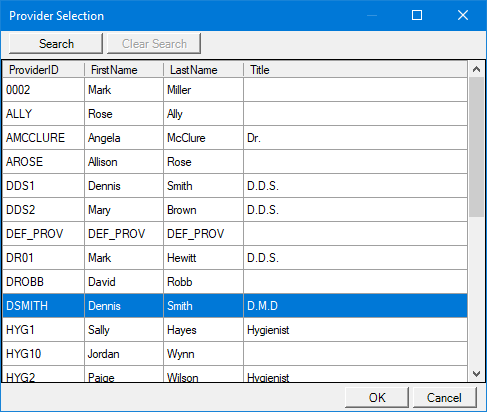This screenshot has width=487, height=412.
Task: Select the HYG1 Sally Hayes row
Action: 235,330
